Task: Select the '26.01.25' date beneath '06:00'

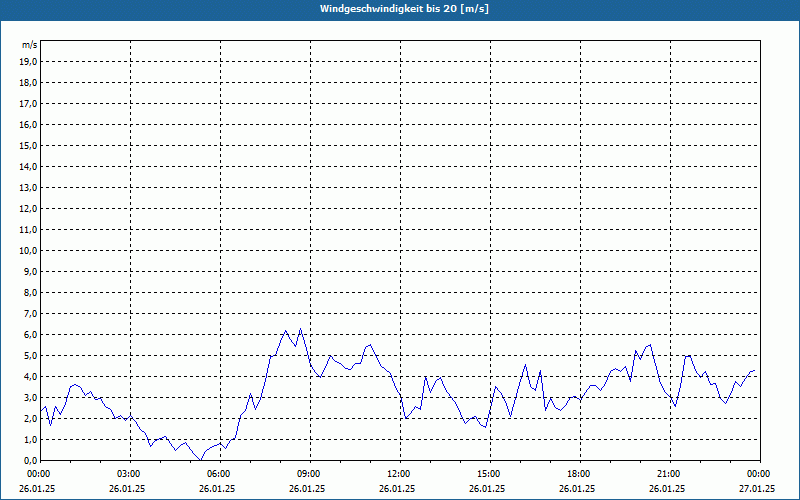Action: pyautogui.click(x=217, y=488)
